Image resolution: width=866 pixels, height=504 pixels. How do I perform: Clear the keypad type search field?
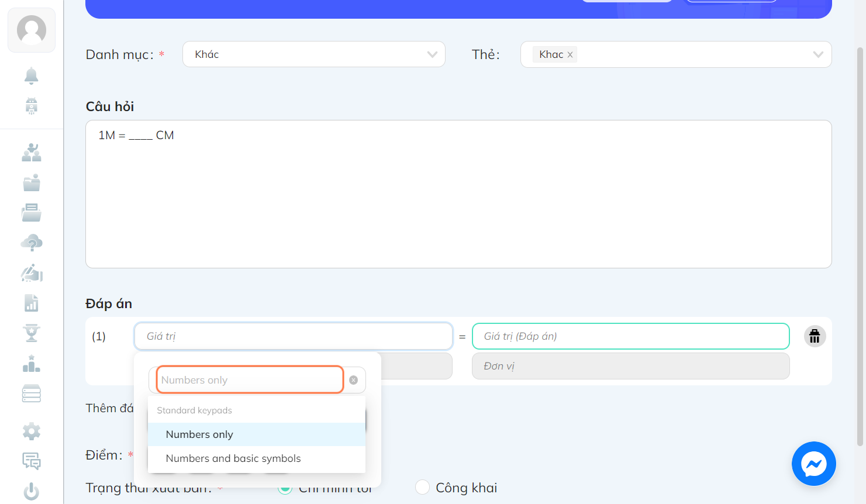click(353, 380)
